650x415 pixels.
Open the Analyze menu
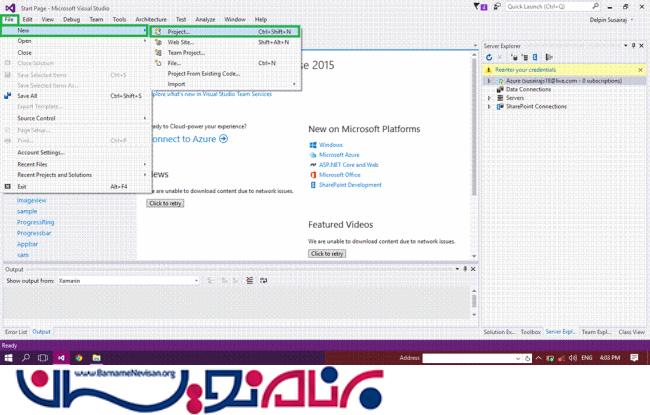pyautogui.click(x=205, y=19)
